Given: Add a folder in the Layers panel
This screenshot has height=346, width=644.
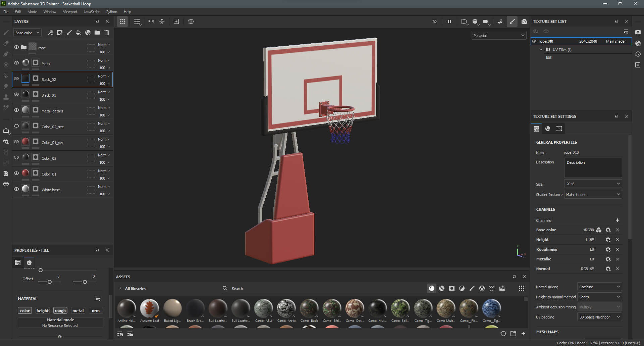Looking at the screenshot, I should pos(97,33).
